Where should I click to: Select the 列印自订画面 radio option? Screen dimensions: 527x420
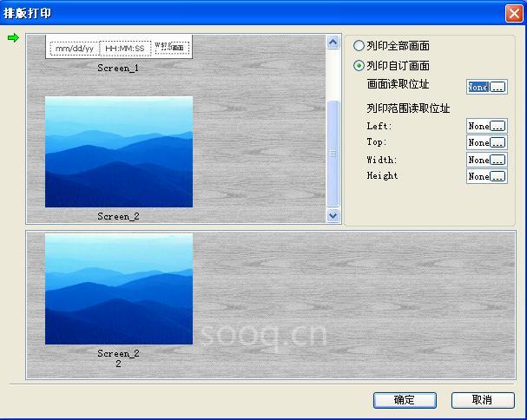[359, 65]
